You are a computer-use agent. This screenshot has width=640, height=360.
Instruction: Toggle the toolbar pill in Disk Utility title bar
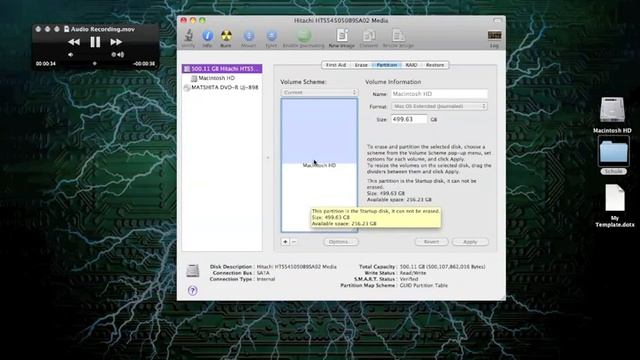[x=497, y=20]
